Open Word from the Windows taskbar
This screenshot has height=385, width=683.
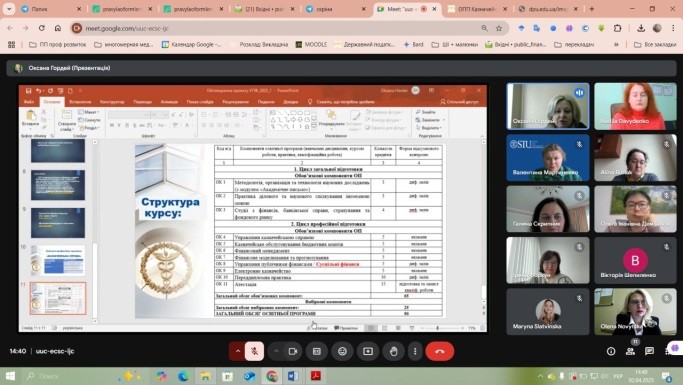(293, 376)
